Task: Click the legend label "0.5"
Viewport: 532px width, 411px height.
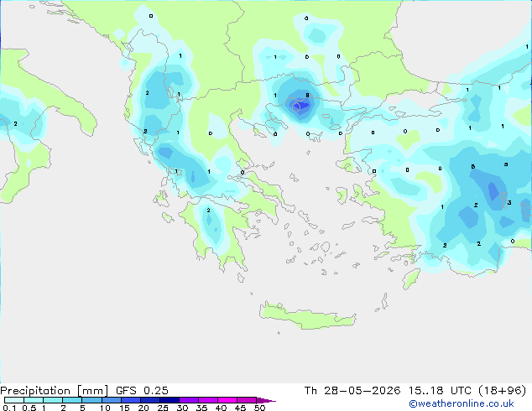Action: click(x=29, y=408)
